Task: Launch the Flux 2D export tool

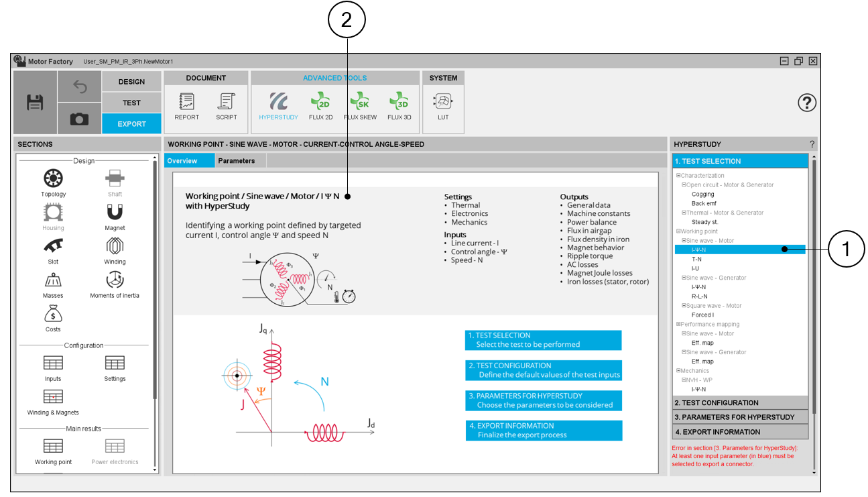Action: tap(320, 106)
